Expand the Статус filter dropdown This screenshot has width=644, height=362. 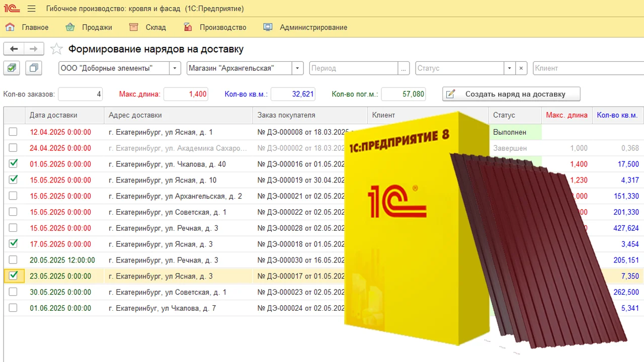pos(510,68)
